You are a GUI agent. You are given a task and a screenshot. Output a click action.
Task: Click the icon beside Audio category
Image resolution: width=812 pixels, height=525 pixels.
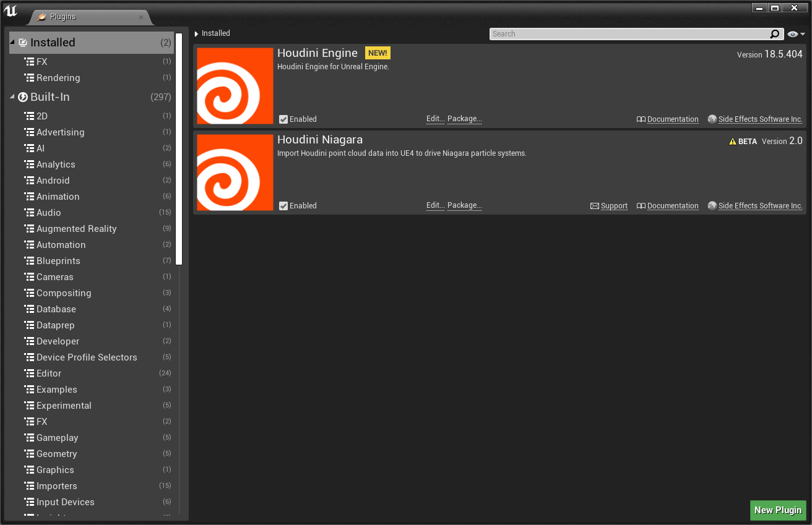pyautogui.click(x=29, y=213)
